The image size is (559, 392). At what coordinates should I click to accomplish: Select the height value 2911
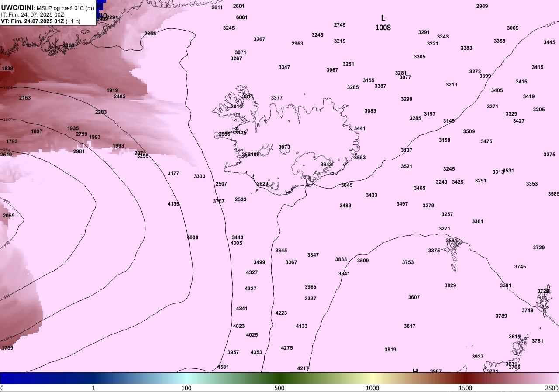(x=236, y=107)
